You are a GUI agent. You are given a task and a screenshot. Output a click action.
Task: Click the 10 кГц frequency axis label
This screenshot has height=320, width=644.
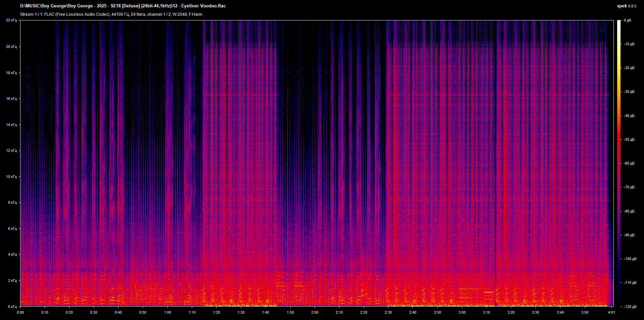coord(11,177)
